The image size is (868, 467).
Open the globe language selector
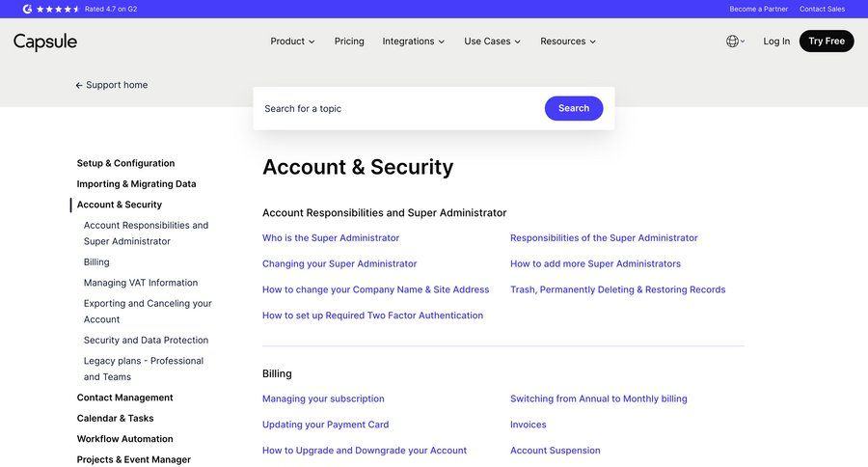click(734, 41)
